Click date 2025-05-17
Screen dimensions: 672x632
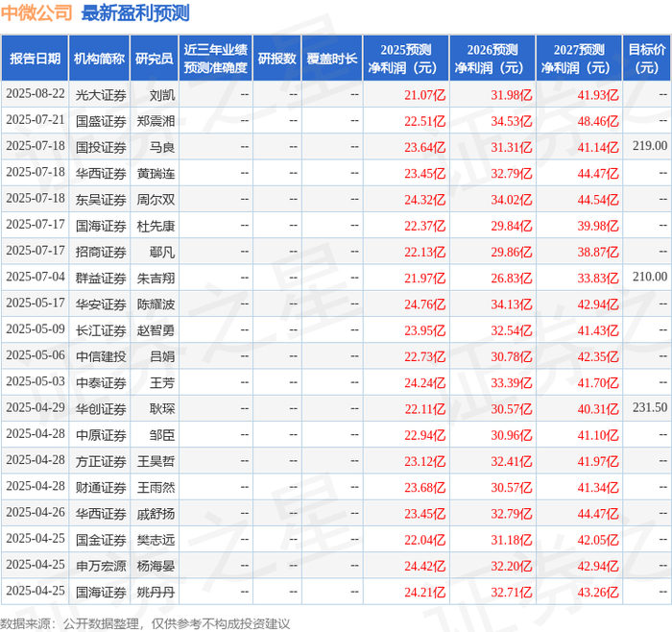tap(36, 304)
